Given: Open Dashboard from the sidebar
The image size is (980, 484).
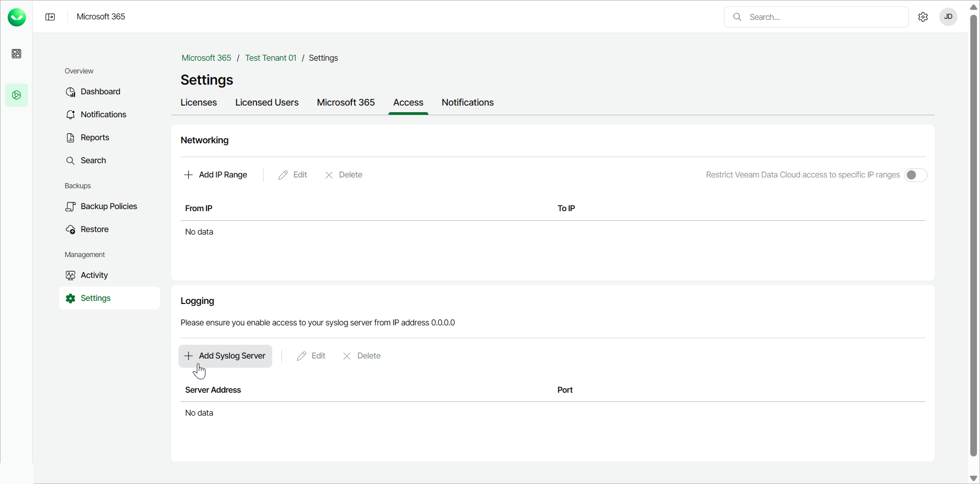Looking at the screenshot, I should pos(100,92).
